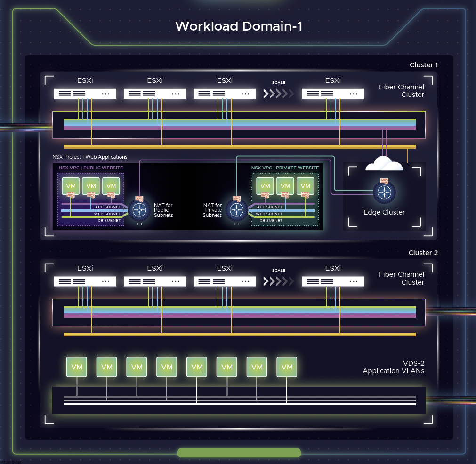Select the fourth VM on VDS-2 in Cluster 2
The width and height of the screenshot is (476, 464).
pyautogui.click(x=167, y=367)
